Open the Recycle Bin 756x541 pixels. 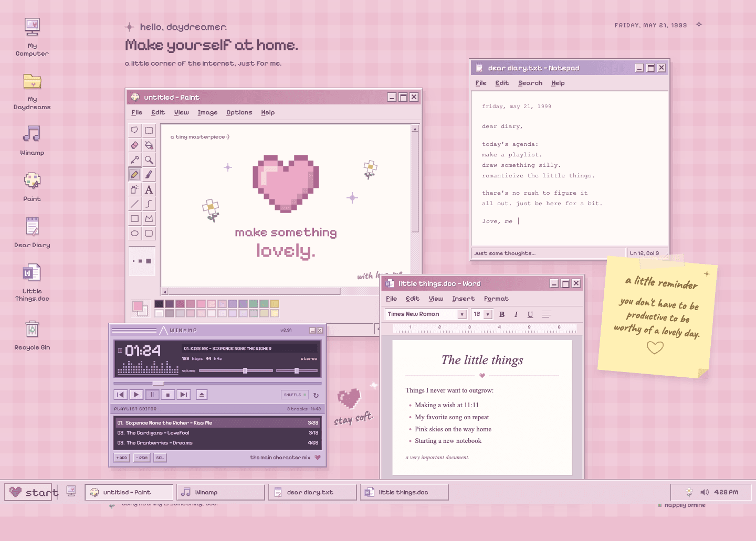coord(32,335)
